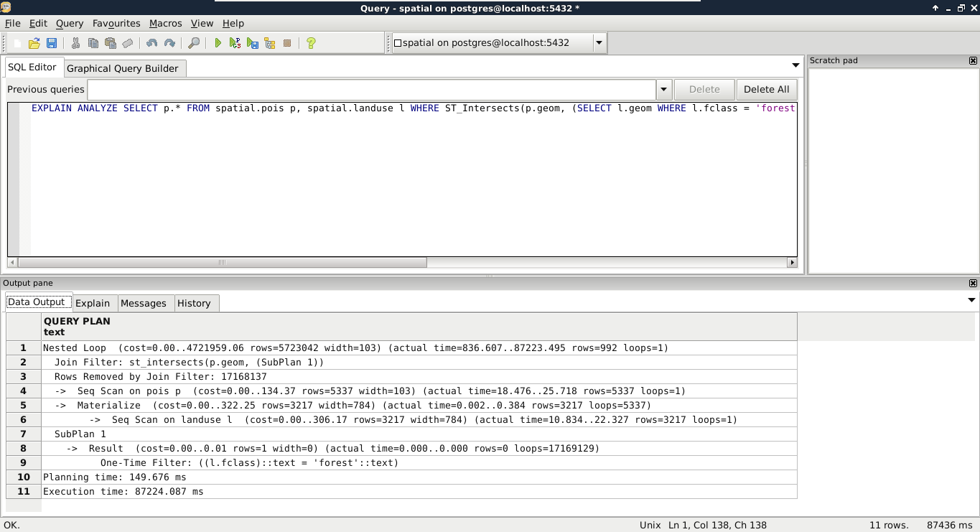Open the Favourites menu
980x532 pixels.
[116, 23]
